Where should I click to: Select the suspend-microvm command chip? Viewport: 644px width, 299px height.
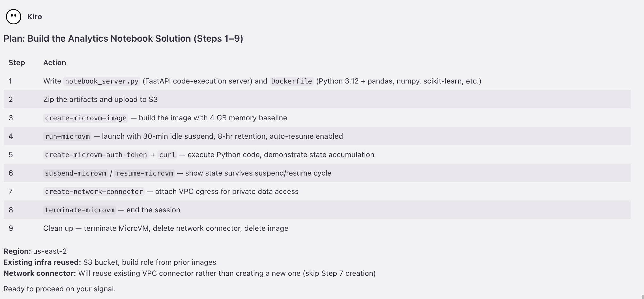[76, 173]
